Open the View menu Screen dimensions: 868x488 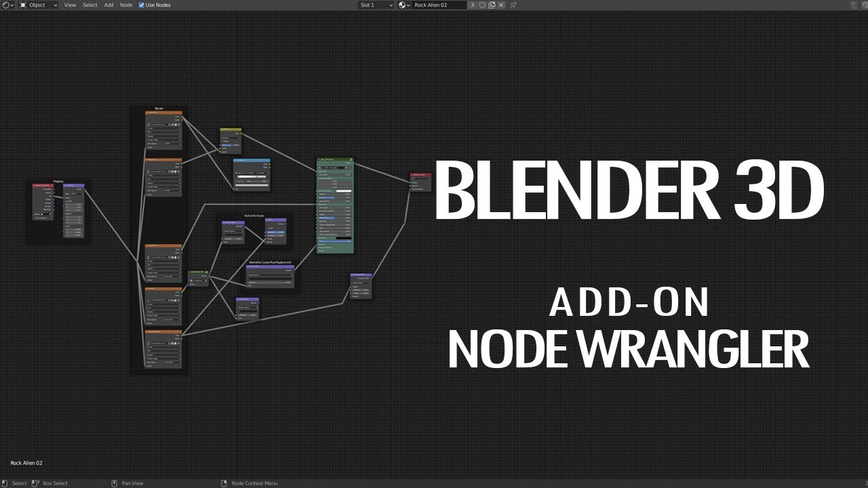[x=70, y=5]
